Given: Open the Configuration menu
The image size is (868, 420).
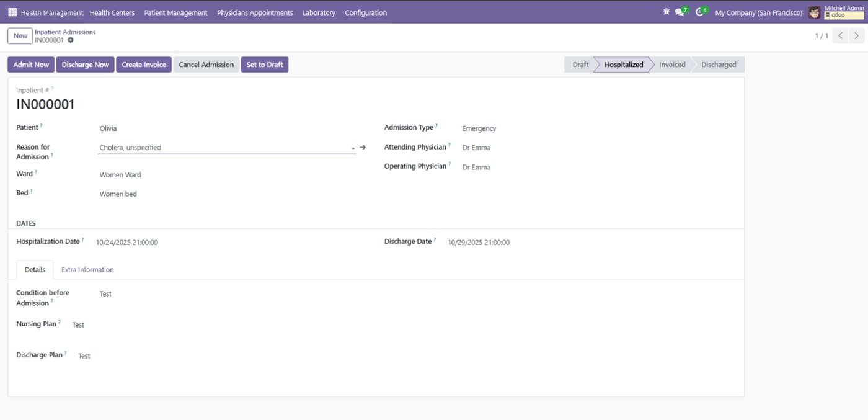Looking at the screenshot, I should (x=366, y=12).
